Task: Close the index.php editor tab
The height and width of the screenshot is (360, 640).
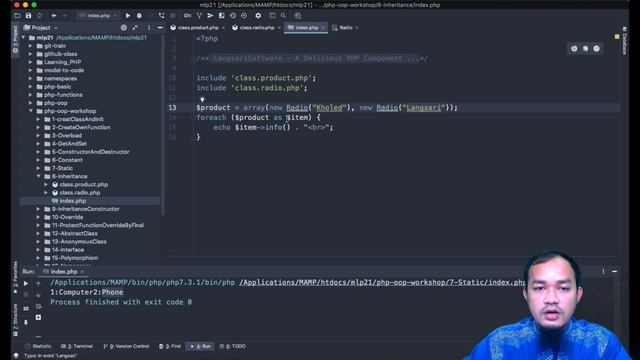Action: pyautogui.click(x=323, y=28)
